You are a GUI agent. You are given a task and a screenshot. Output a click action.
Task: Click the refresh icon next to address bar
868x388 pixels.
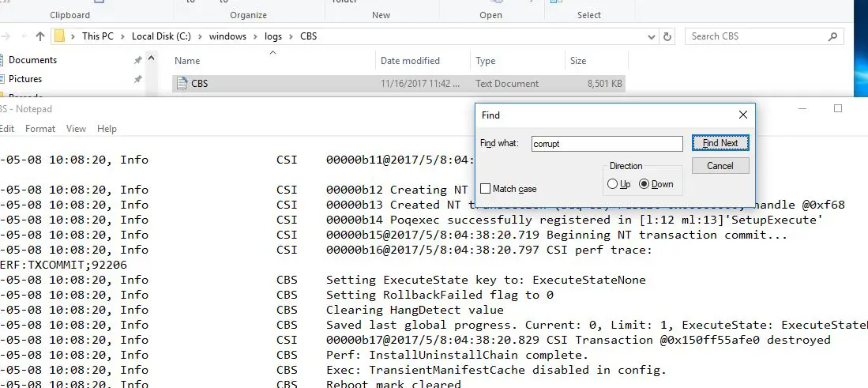click(x=667, y=36)
